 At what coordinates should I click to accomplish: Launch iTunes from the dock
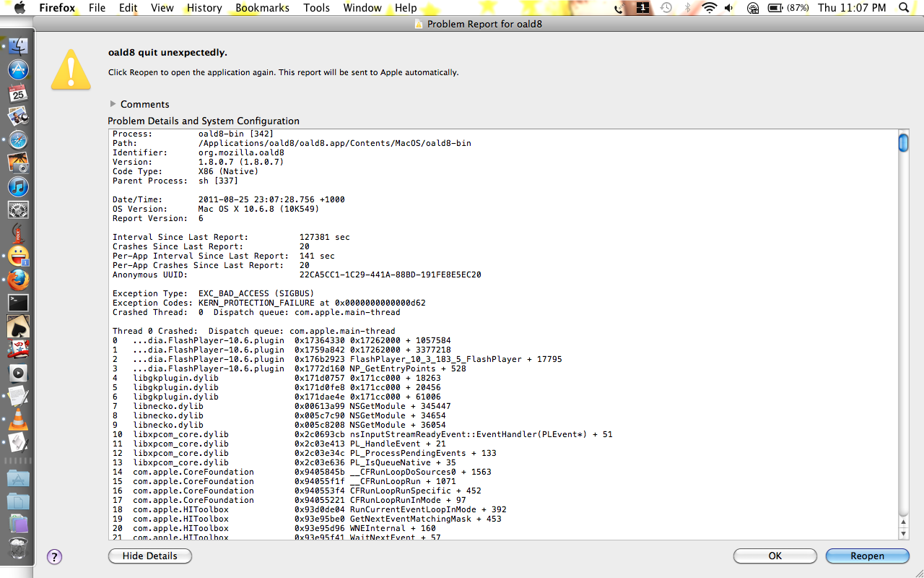[x=18, y=186]
